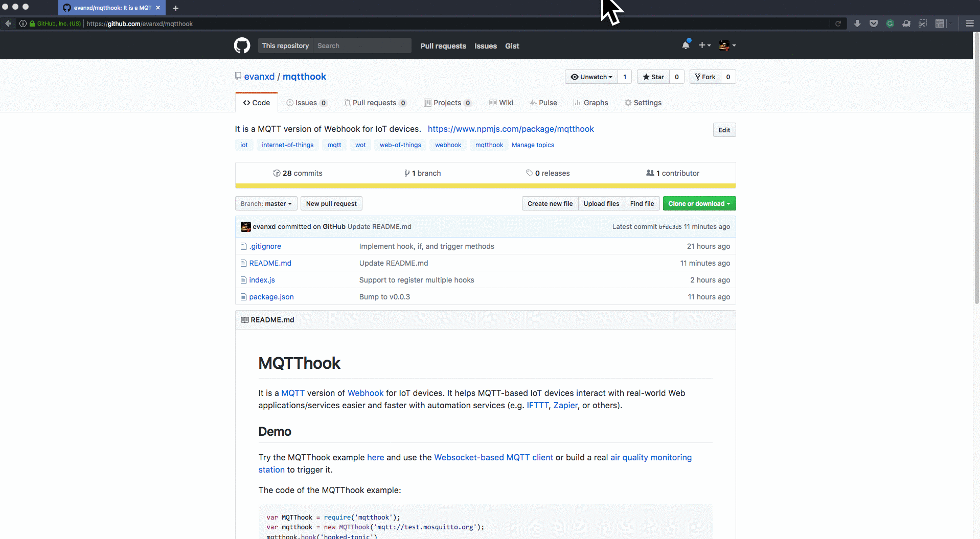Click the Upload files button

[601, 203]
